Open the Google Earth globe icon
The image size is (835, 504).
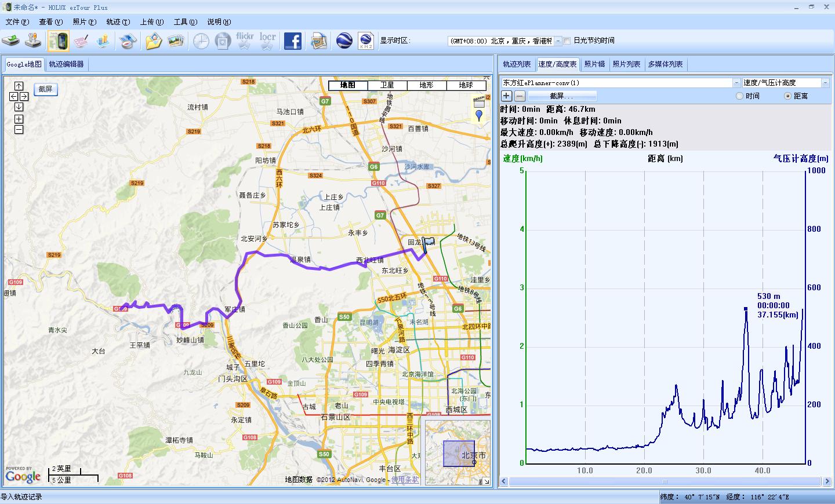click(344, 41)
